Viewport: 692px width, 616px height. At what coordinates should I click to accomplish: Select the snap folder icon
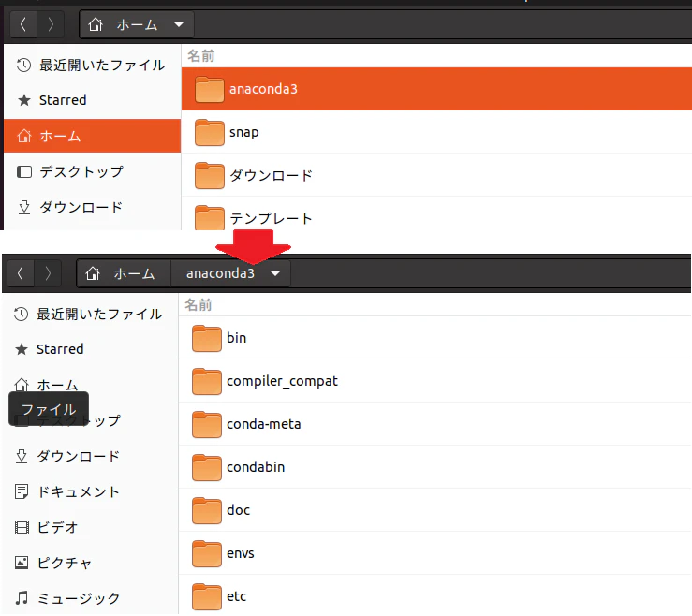pos(209,132)
